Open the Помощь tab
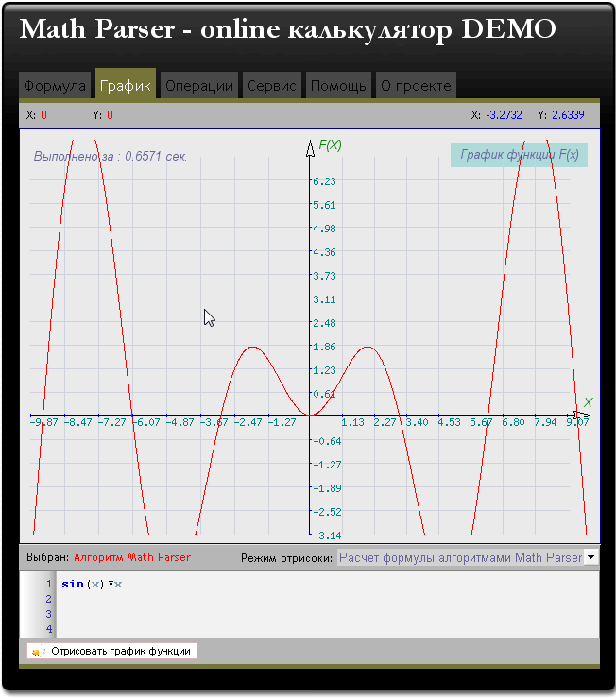Screen dimensions: 616x698 click(337, 85)
